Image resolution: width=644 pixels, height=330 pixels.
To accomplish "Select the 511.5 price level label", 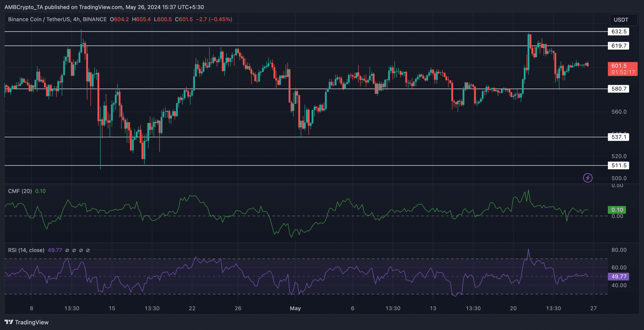I will click(618, 165).
